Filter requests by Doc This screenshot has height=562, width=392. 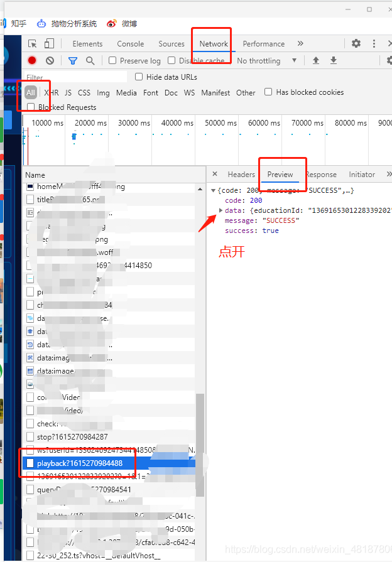coord(171,93)
